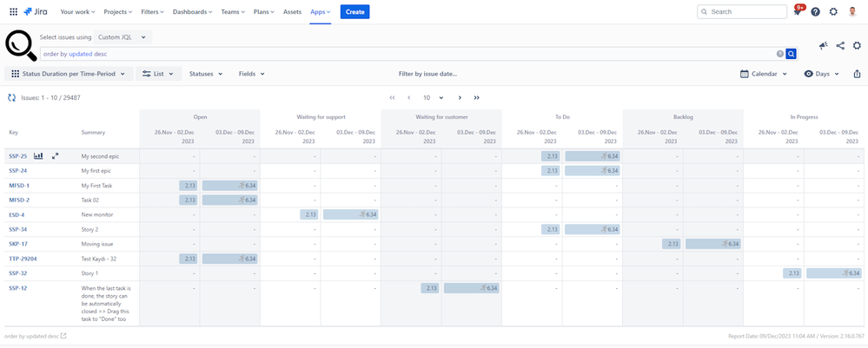
Task: Go to the next page of results
Action: [x=460, y=97]
